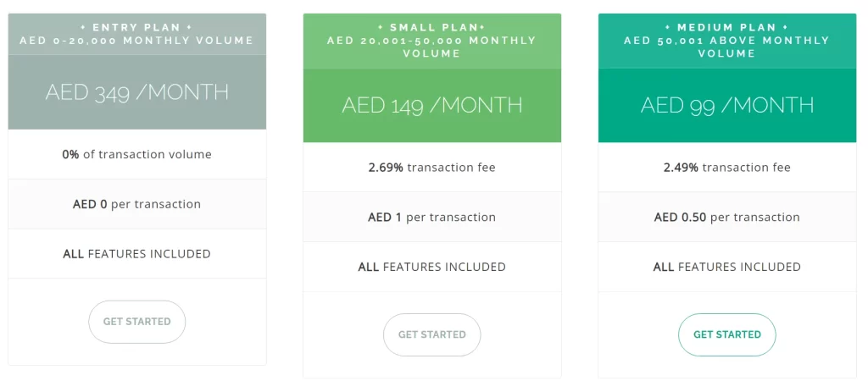Click the 2.49% transaction fee row

727,168
